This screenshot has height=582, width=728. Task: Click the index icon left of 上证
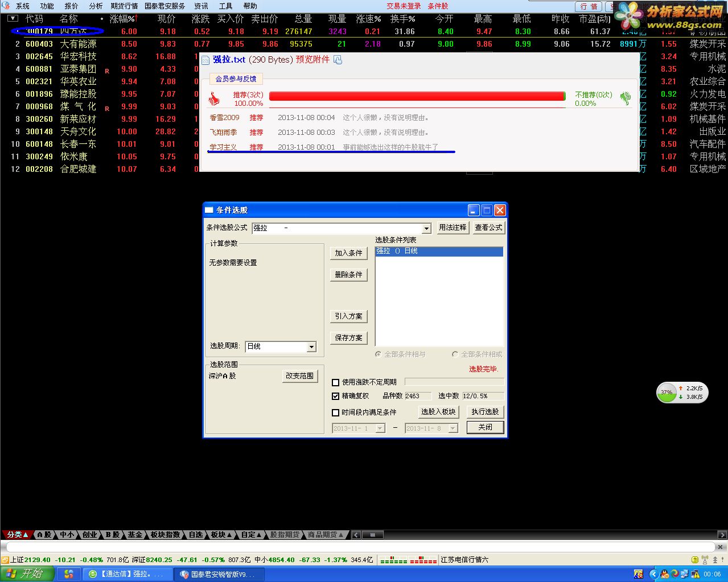coord(5,560)
